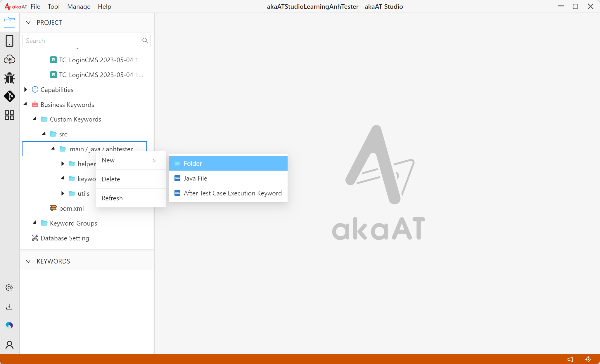Click the Capabilities info icon
600x364 pixels.
point(35,89)
